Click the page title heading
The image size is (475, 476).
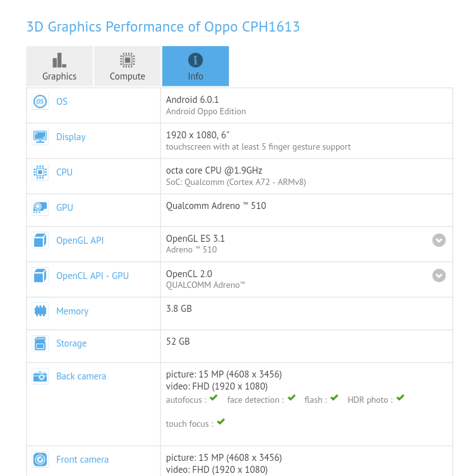[163, 27]
